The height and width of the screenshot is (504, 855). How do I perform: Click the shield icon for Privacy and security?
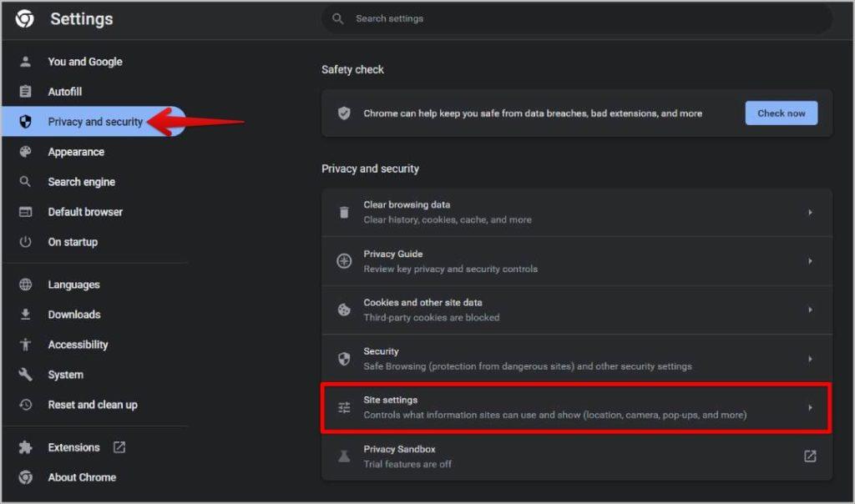(25, 122)
